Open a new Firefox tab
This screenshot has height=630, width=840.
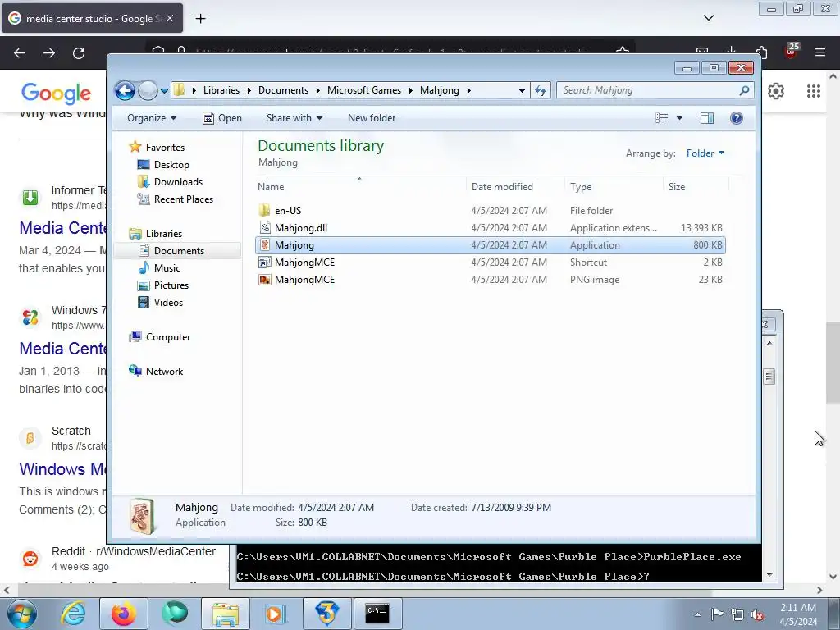pos(200,19)
